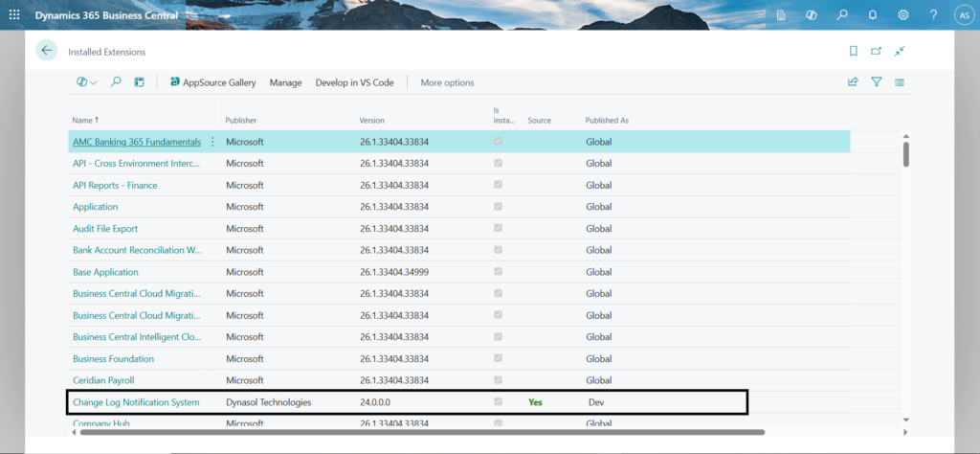This screenshot has width=980, height=454.
Task: Open the AppSource Gallery
Action: pos(212,82)
